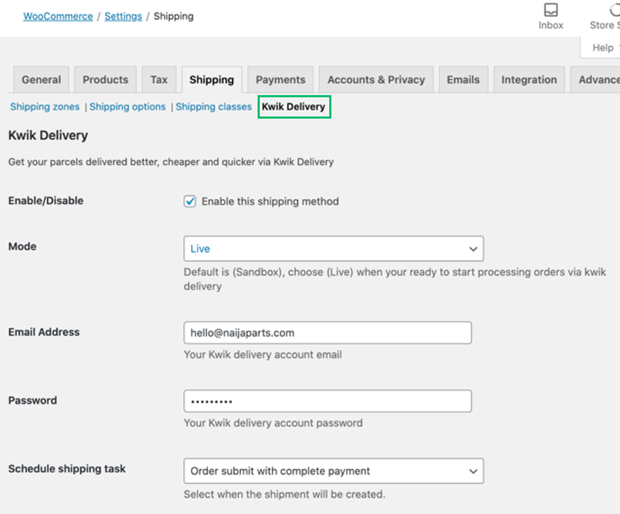The width and height of the screenshot is (620, 514).
Task: Switch to the Emails tab
Action: pyautogui.click(x=463, y=80)
